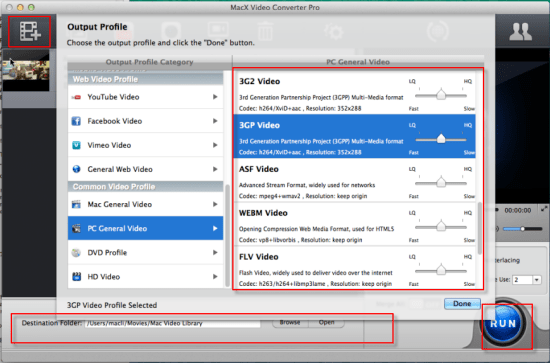Adjust FLV Video quality slider

click(x=441, y=270)
